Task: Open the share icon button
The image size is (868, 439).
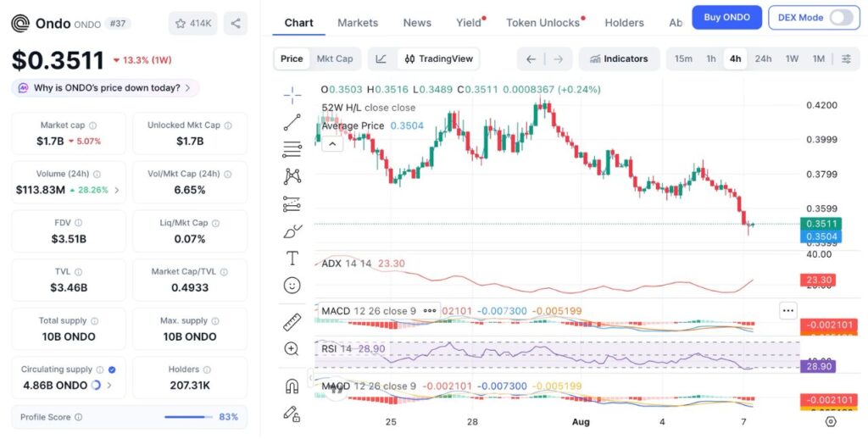Action: click(x=236, y=23)
